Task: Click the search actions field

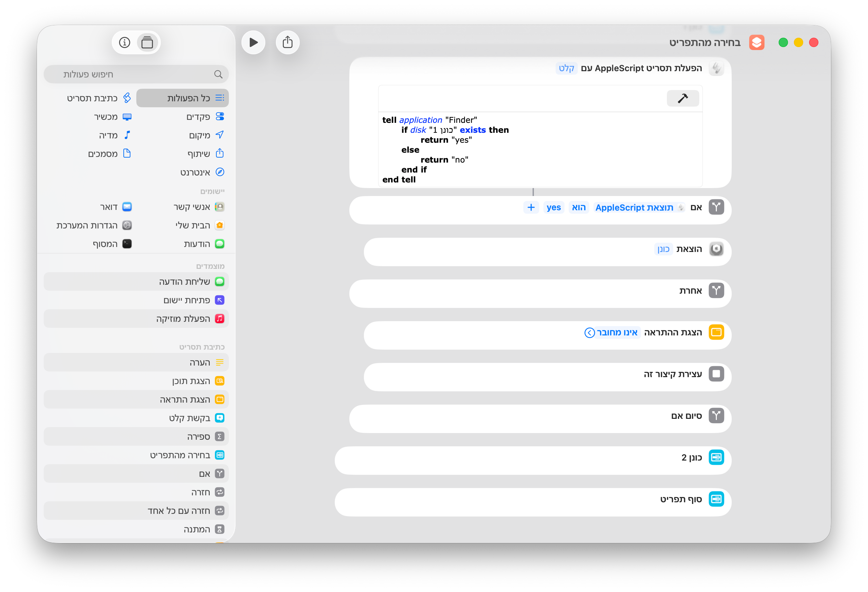Action: tap(136, 74)
